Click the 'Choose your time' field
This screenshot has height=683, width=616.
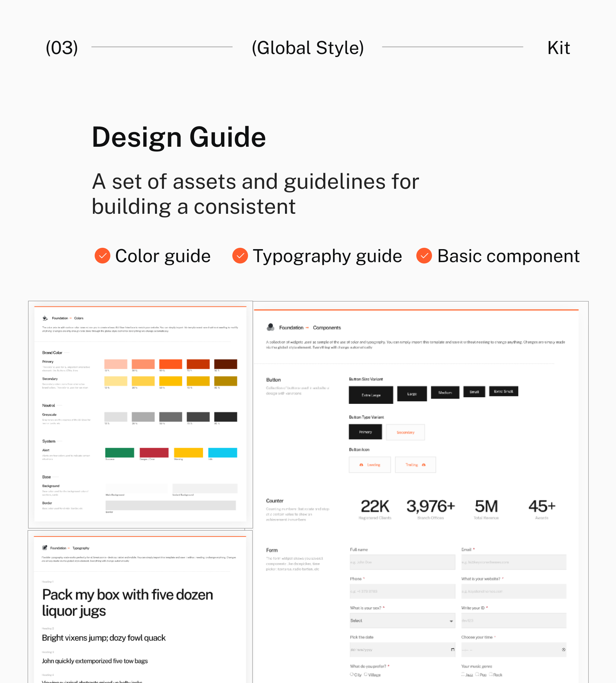tap(513, 649)
